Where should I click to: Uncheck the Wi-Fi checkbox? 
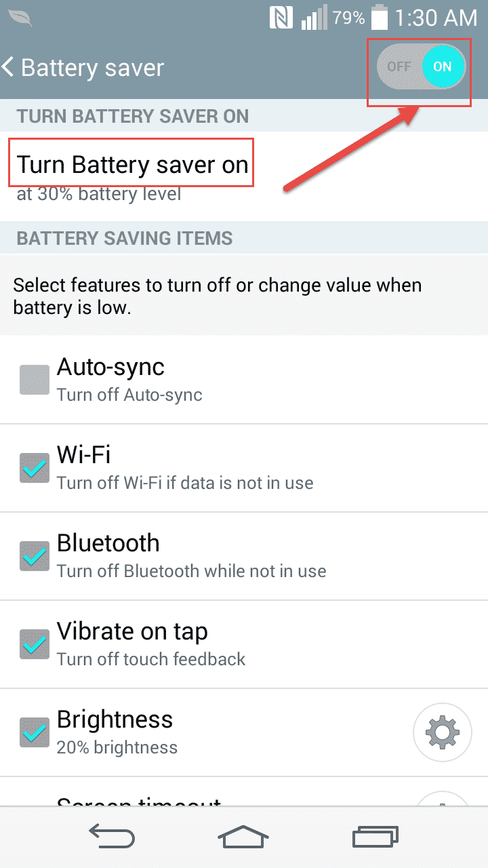click(x=35, y=468)
